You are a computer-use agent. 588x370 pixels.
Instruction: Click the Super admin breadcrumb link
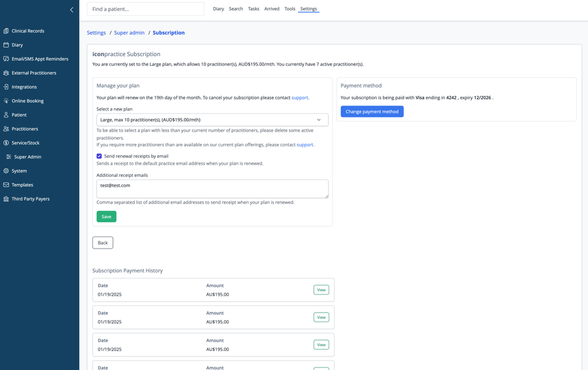point(129,33)
